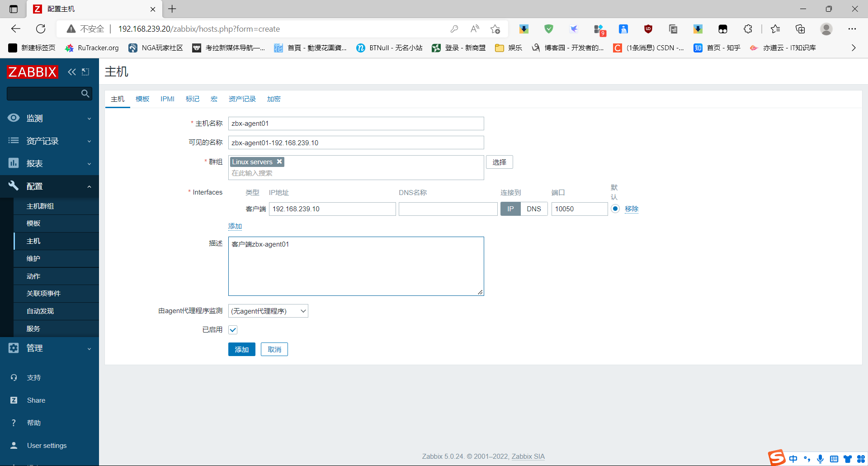Image resolution: width=868 pixels, height=466 pixels.
Task: Click the read aloud icon
Action: click(475, 29)
